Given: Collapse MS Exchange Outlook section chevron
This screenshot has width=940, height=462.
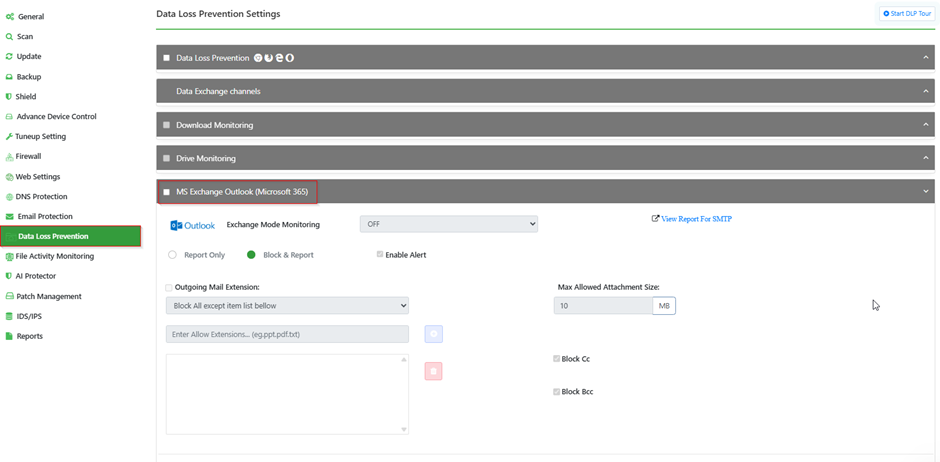Looking at the screenshot, I should coord(926,192).
